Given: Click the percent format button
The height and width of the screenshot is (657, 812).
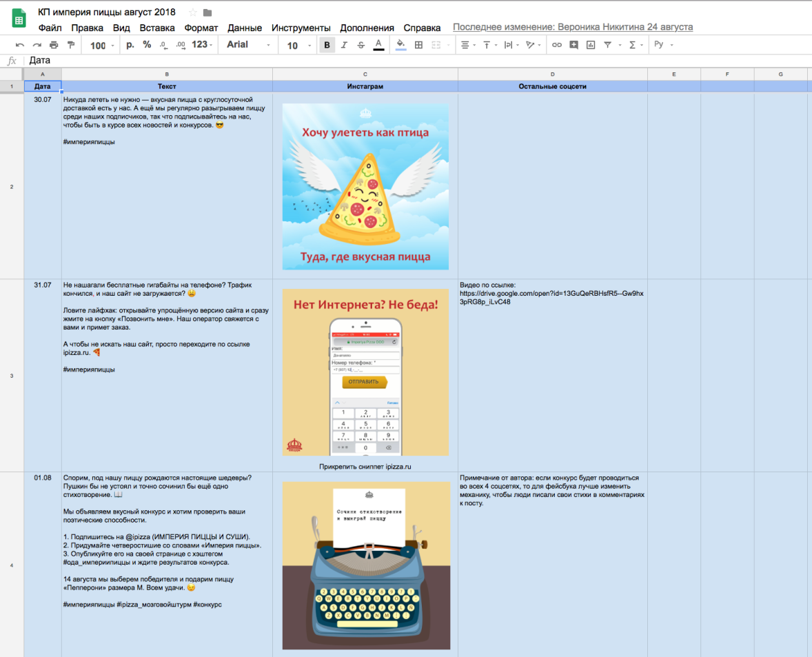Looking at the screenshot, I should coord(147,45).
